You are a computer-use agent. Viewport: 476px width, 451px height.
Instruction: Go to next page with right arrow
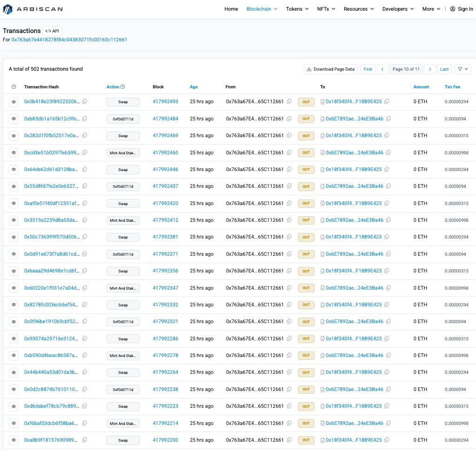430,69
